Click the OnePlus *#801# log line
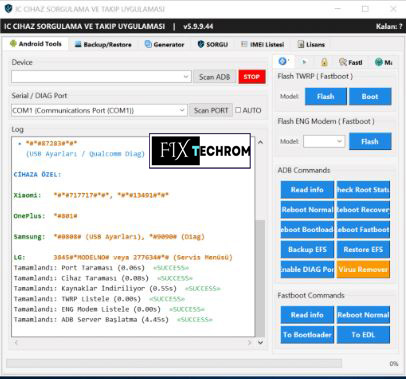406x379 pixels. 45,216
